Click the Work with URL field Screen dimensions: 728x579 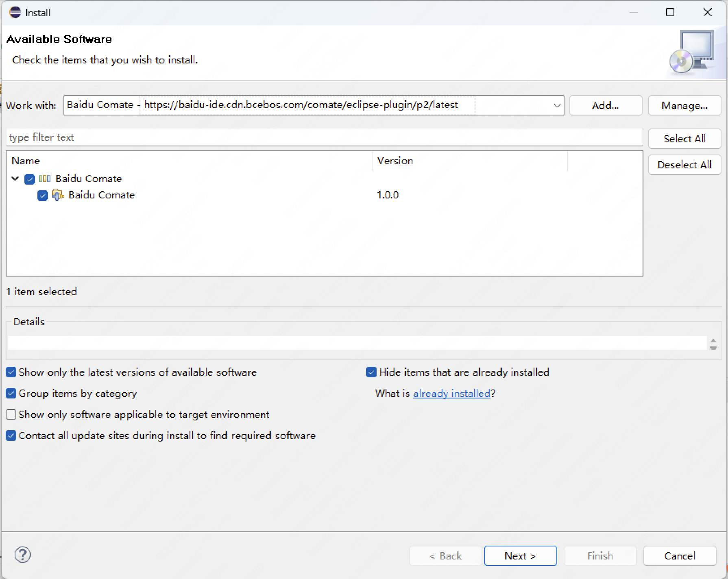(x=314, y=105)
